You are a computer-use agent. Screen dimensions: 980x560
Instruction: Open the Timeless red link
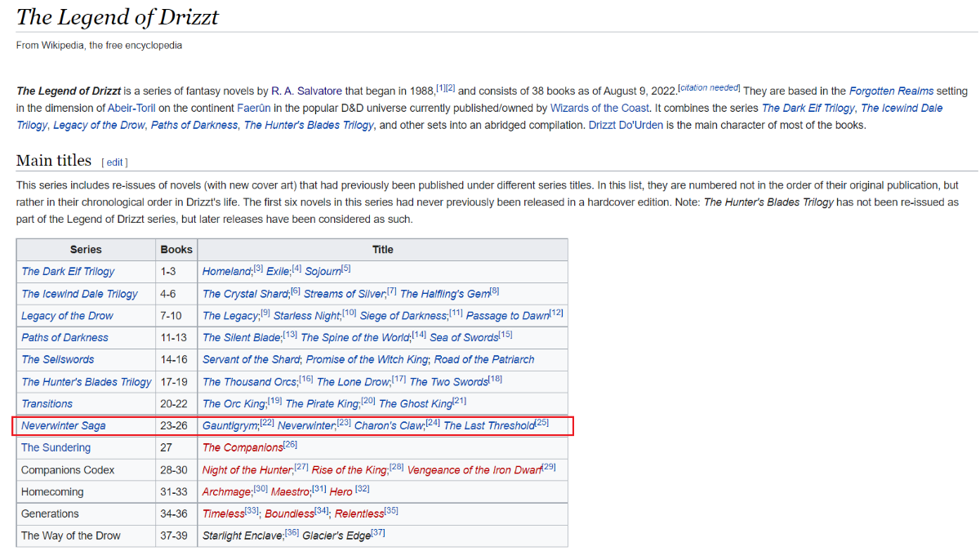(x=224, y=513)
